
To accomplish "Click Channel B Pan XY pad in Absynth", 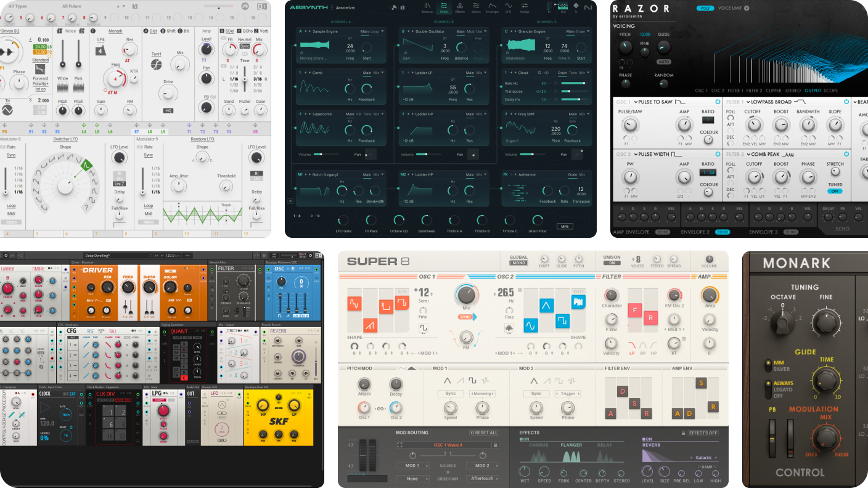I will pos(473,154).
